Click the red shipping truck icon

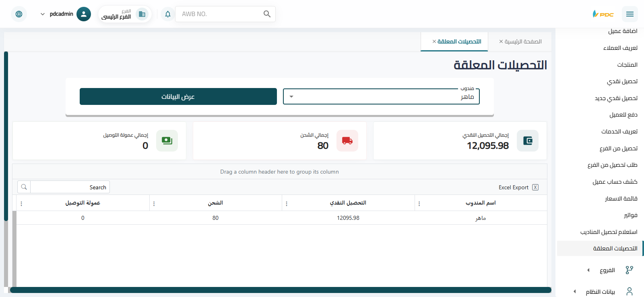click(347, 141)
